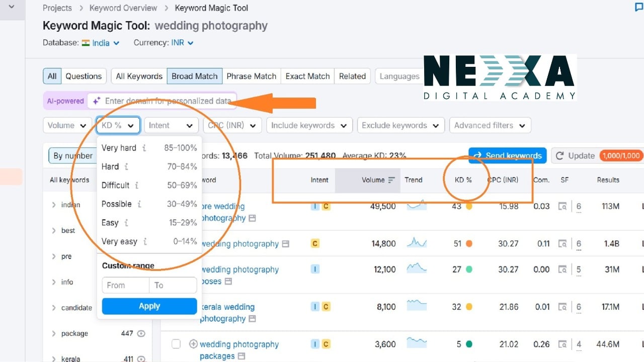Click Hard info icon
This screenshot has height=362, width=644.
pos(126,167)
